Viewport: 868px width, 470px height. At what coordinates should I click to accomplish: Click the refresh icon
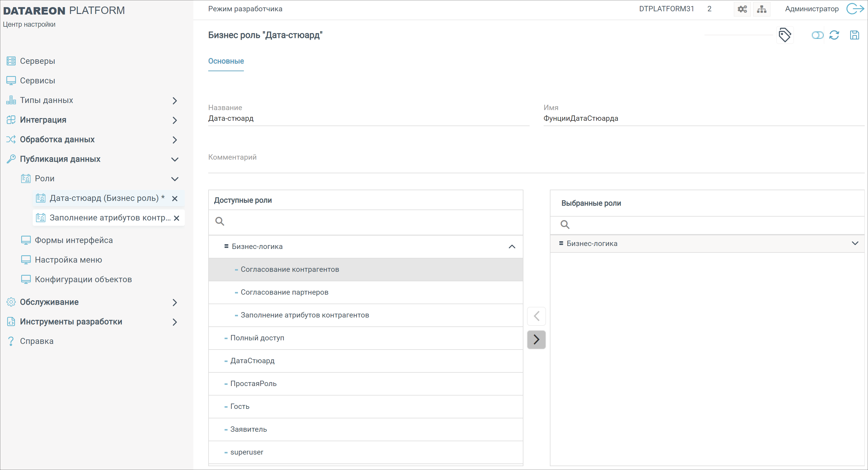click(834, 35)
